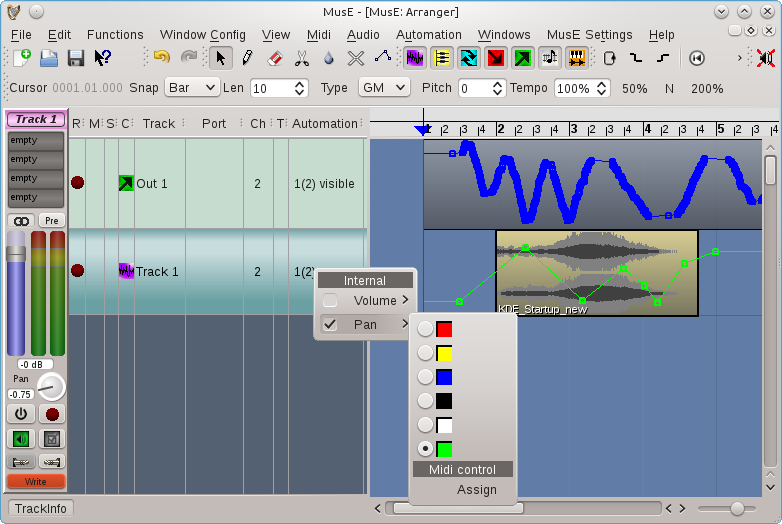Screen dimensions: 782x524
Task: Undo the last action
Action: [162, 58]
